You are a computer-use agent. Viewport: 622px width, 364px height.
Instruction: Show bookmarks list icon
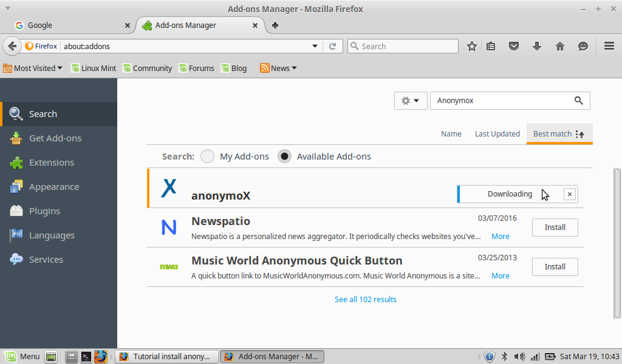491,46
